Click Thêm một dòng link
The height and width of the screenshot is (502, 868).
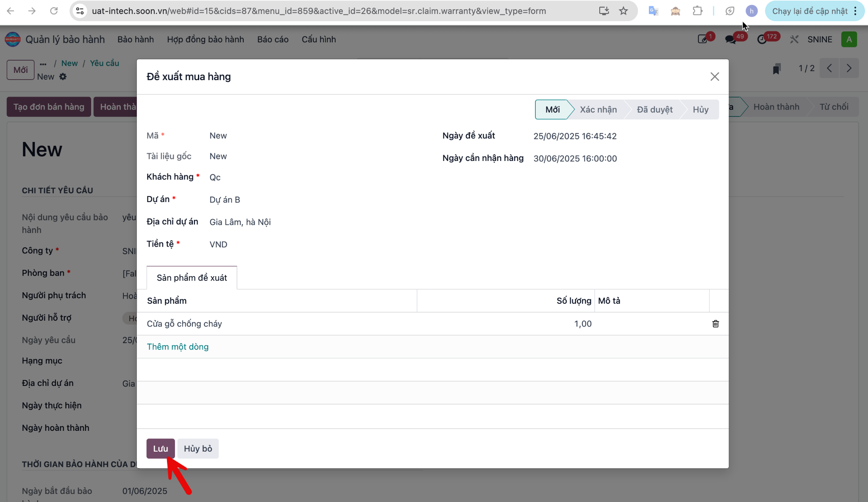point(178,347)
